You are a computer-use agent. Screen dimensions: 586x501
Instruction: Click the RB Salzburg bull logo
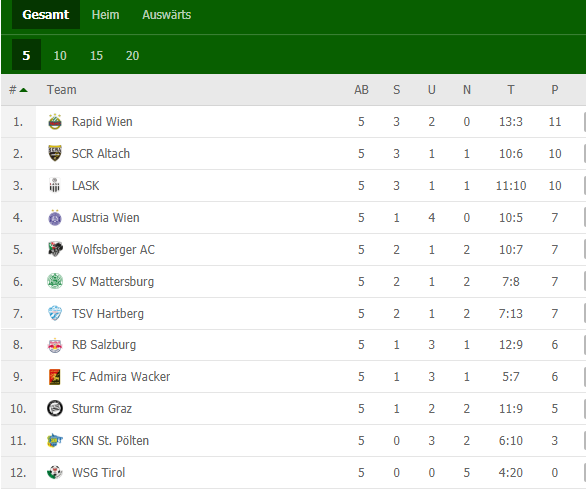click(x=55, y=345)
